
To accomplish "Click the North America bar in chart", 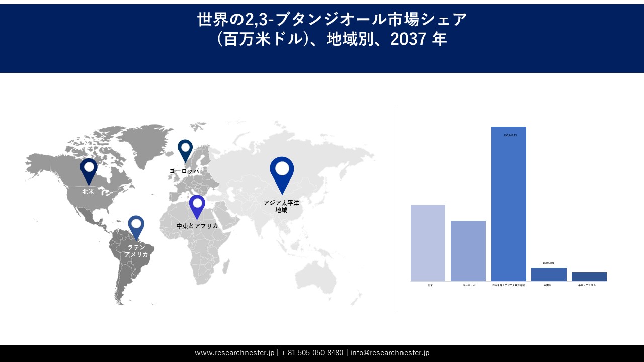I will tap(428, 243).
